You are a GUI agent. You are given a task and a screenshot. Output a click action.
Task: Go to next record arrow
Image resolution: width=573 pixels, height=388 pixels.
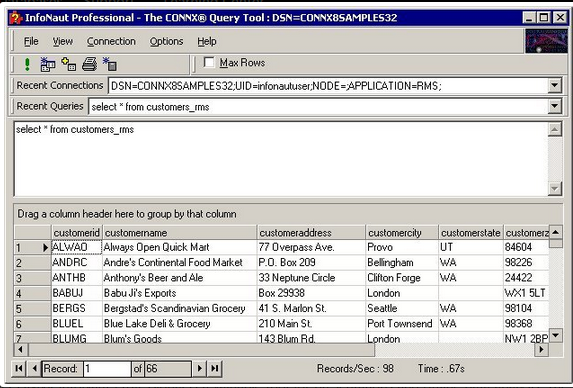199,368
